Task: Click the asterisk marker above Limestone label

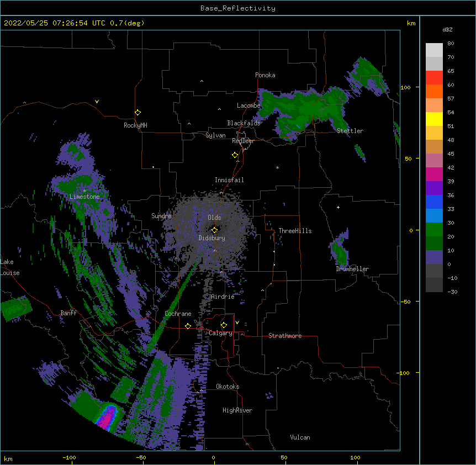Action: coord(84,191)
